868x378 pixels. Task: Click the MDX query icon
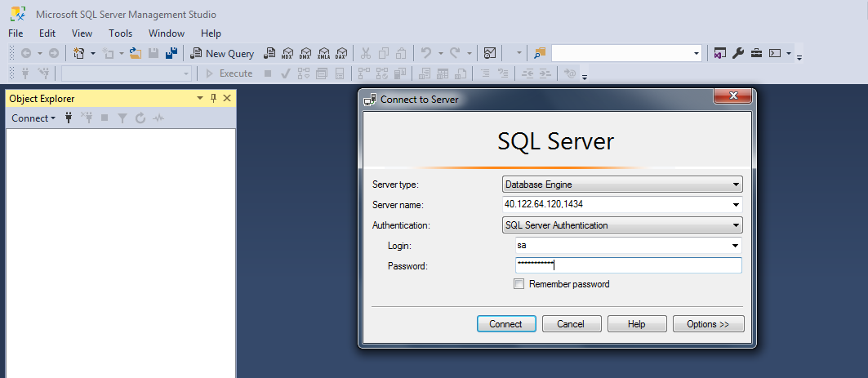coord(287,53)
